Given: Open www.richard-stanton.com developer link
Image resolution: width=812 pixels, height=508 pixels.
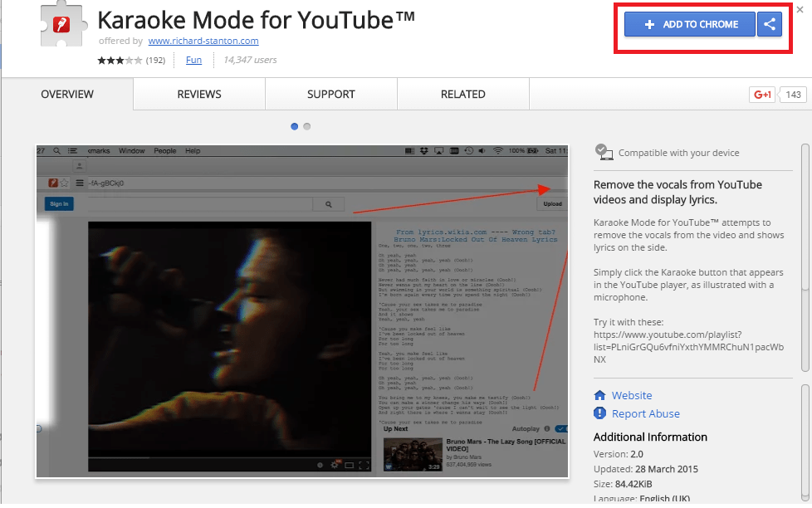Looking at the screenshot, I should pos(203,41).
